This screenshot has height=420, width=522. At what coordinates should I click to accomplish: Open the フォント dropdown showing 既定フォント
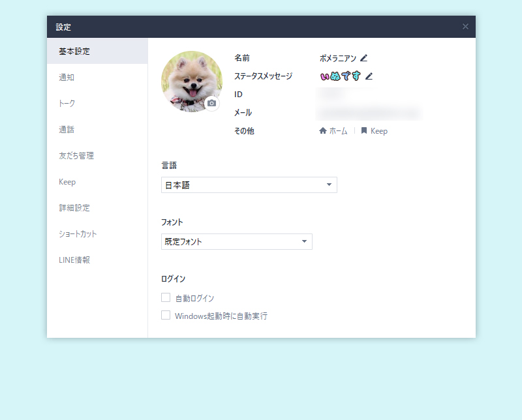237,241
